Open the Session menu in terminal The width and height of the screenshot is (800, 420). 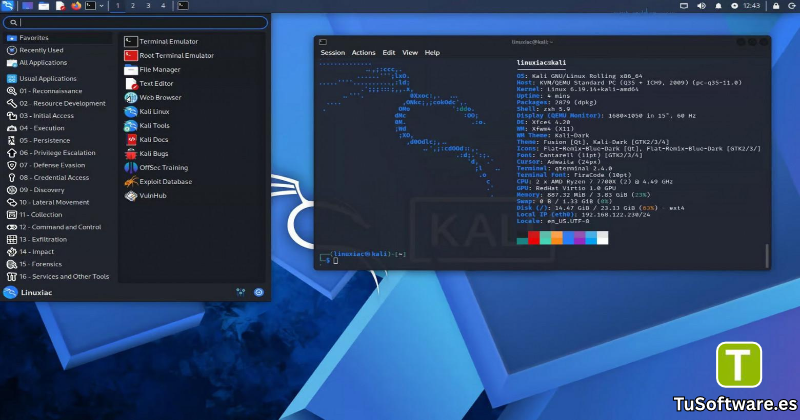coord(333,53)
